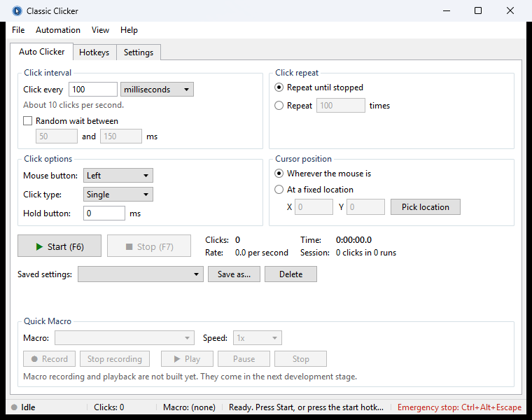Viewport: 532px width, 420px height.
Task: Switch to the Auto Clicker tab
Action: tap(42, 52)
